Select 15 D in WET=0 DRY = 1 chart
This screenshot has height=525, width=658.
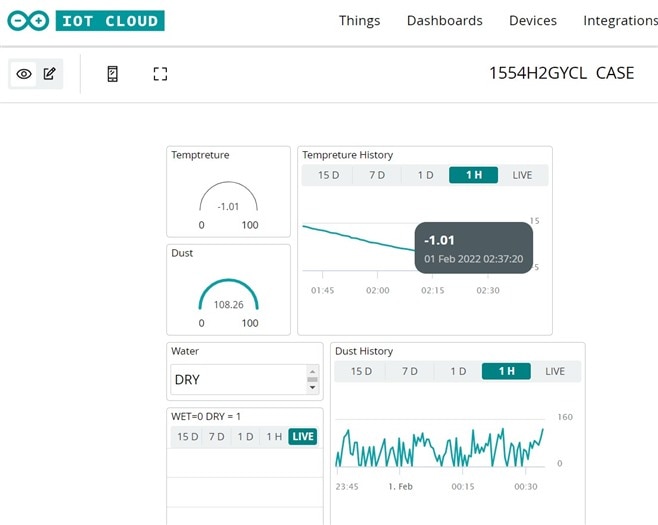click(x=187, y=437)
